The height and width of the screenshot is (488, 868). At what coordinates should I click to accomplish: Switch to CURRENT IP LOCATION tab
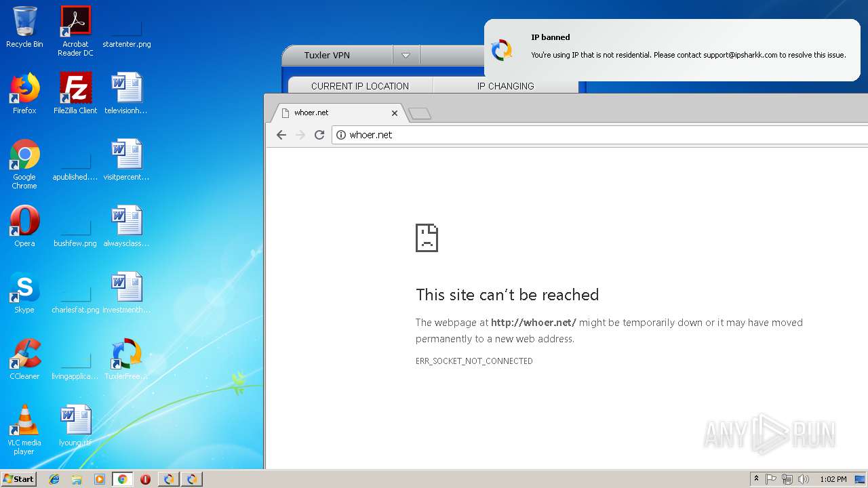pyautogui.click(x=360, y=86)
